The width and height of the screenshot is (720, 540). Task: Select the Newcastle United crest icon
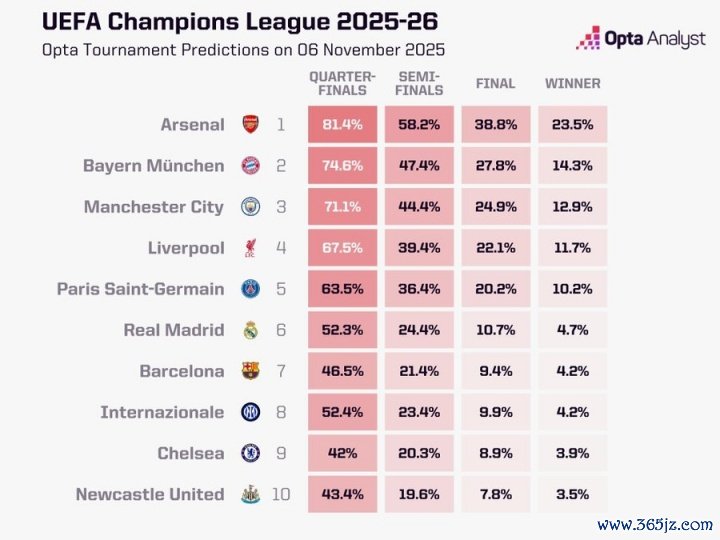pos(250,494)
